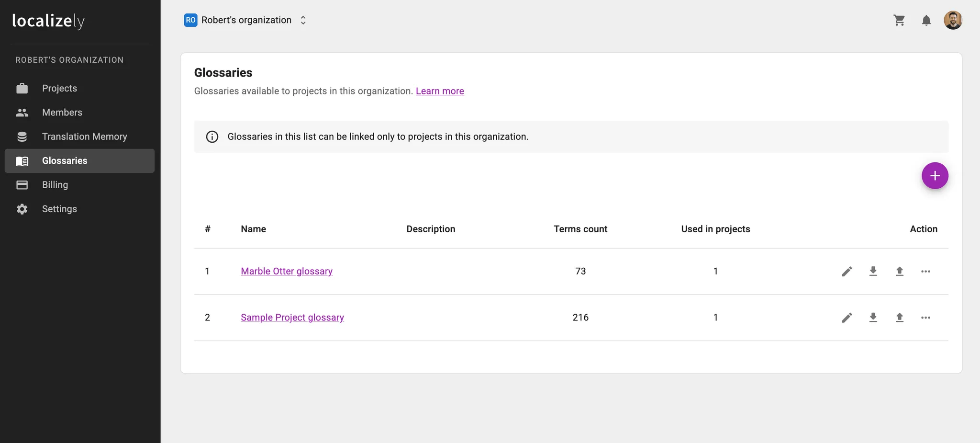This screenshot has width=980, height=443.
Task: Edit the Sample Project glossary with the pencil icon
Action: pos(847,318)
